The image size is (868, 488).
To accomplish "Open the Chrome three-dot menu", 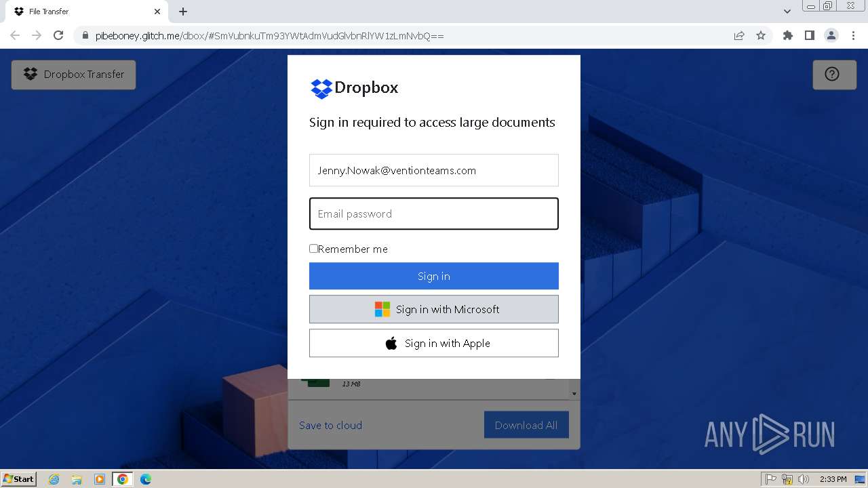I will point(854,35).
